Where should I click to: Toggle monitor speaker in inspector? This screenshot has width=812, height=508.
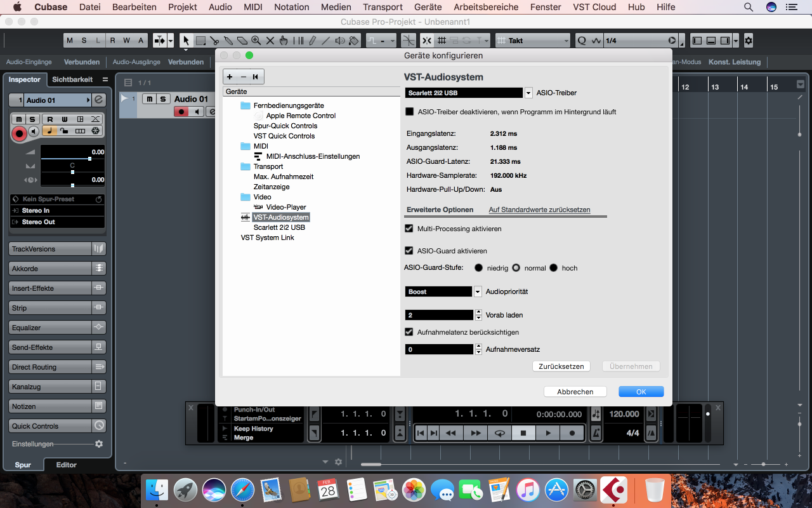click(x=34, y=131)
